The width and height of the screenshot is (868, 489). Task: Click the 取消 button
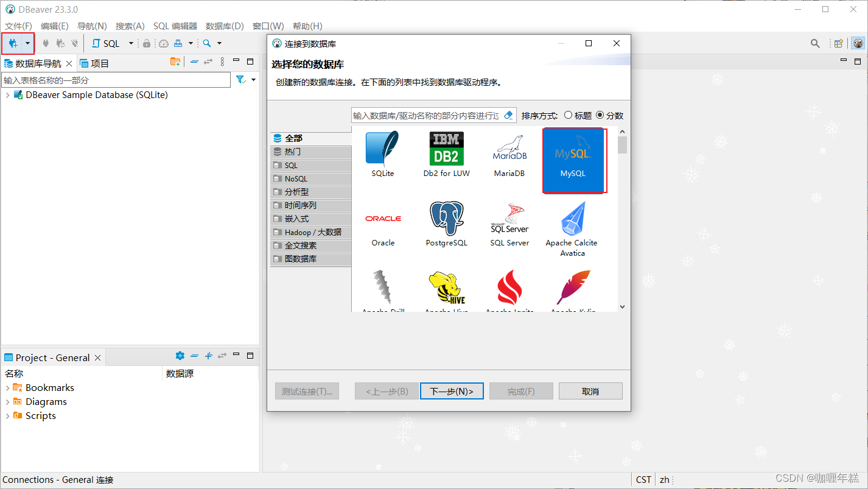590,391
